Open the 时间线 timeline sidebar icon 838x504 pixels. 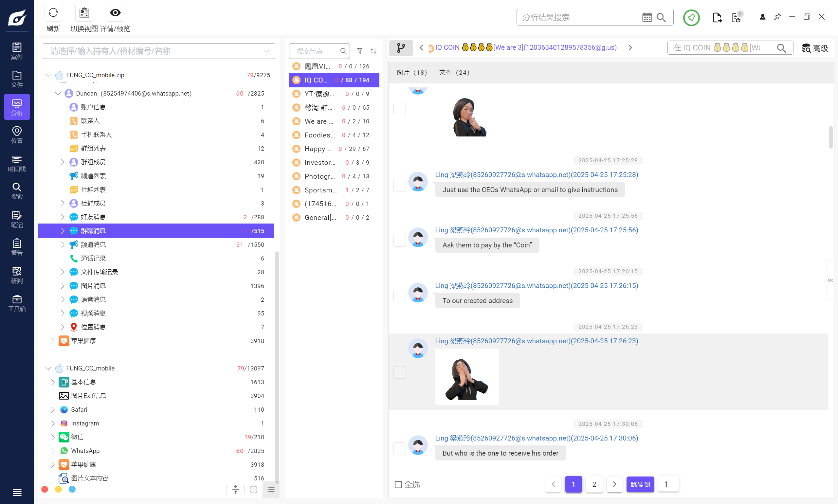17,163
